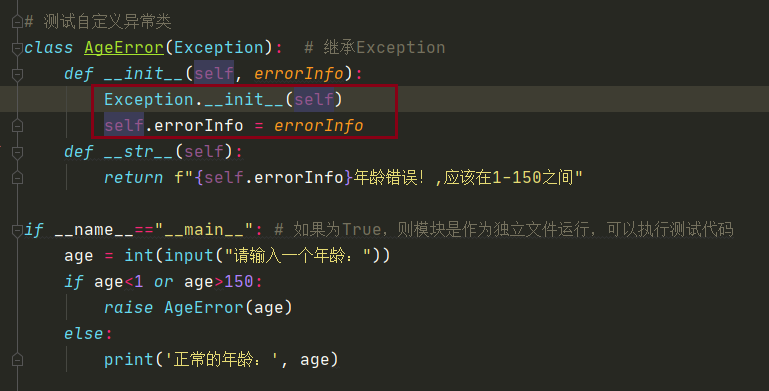Collapse the __str__ method fold marker
This screenshot has width=769, height=391.
tap(17, 152)
